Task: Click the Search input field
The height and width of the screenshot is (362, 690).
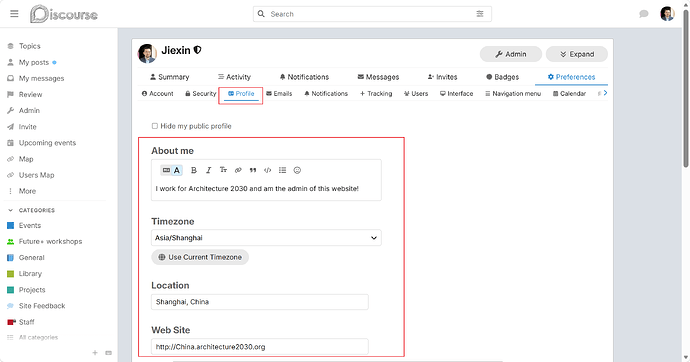Action: 372,14
